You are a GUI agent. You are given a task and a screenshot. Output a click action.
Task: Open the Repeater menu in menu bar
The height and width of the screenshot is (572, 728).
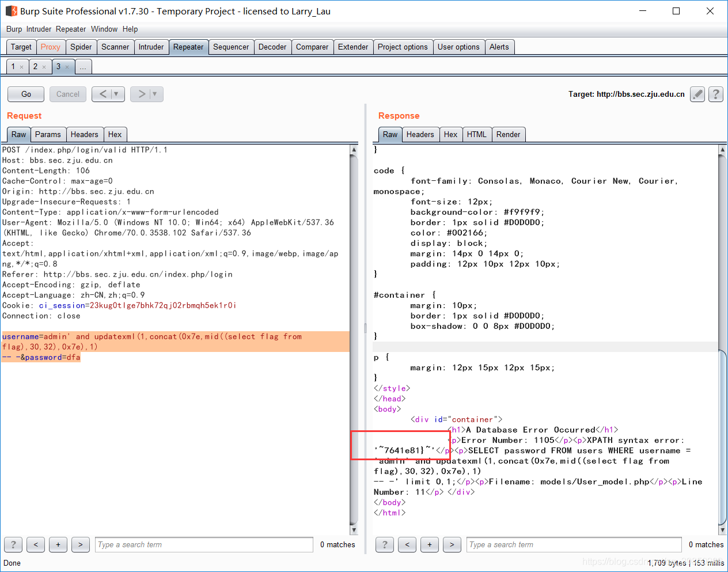[71, 29]
